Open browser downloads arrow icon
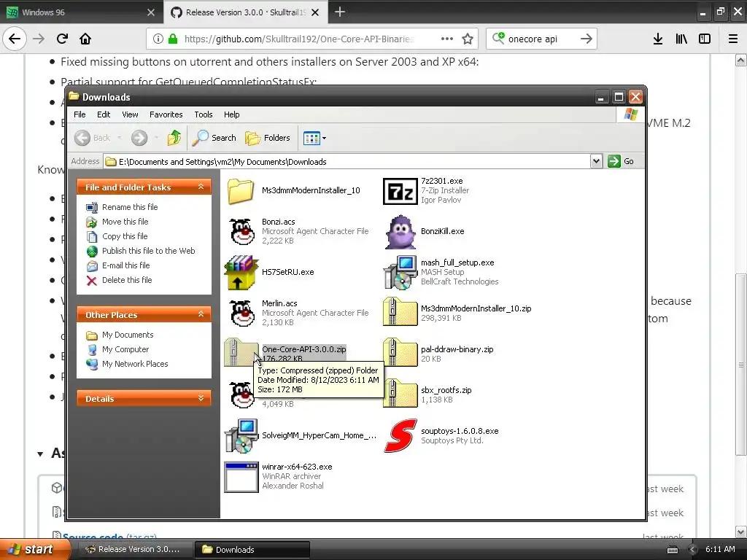 pyautogui.click(x=658, y=39)
